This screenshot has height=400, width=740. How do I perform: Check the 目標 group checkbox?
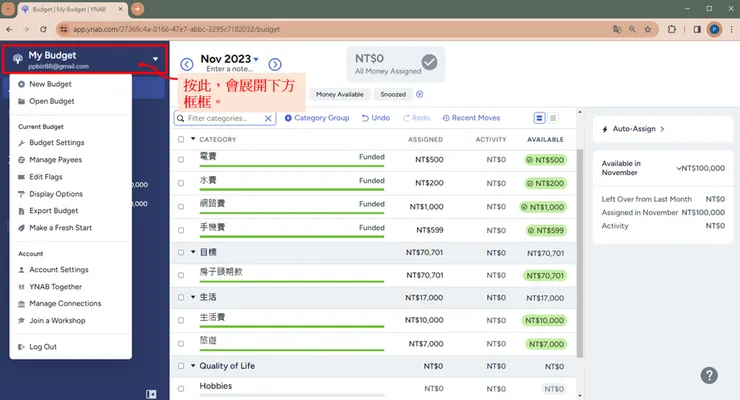[x=181, y=252]
